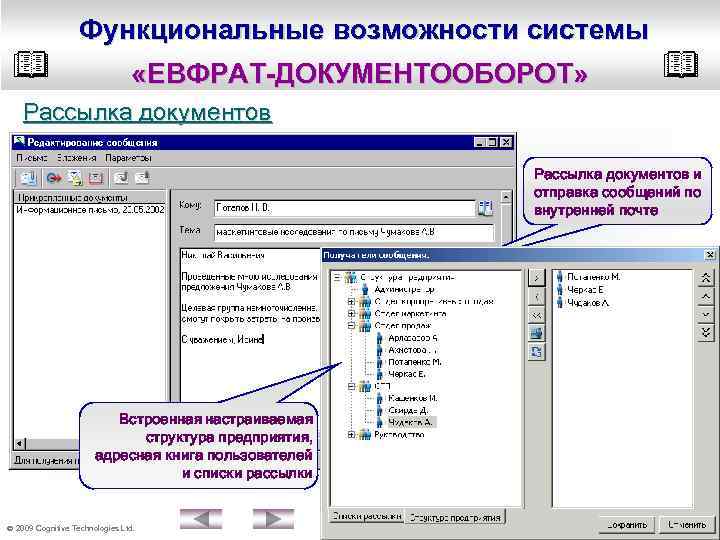Screen dimensions: 720x540
Task: Collapse the Отдел продаж node
Action: click(x=351, y=326)
